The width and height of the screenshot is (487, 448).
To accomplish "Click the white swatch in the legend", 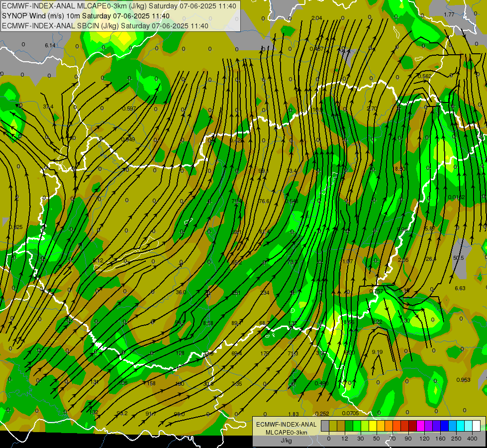I will [477, 426].
